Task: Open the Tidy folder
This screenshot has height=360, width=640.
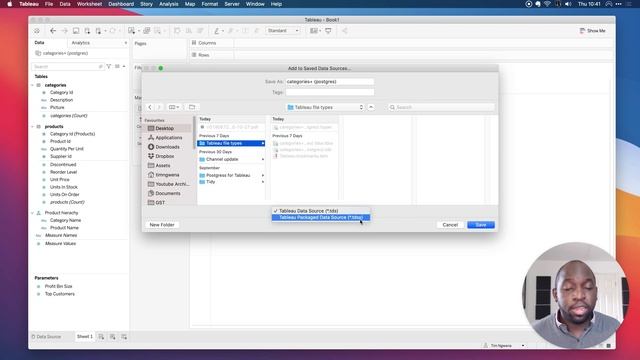Action: (x=231, y=182)
